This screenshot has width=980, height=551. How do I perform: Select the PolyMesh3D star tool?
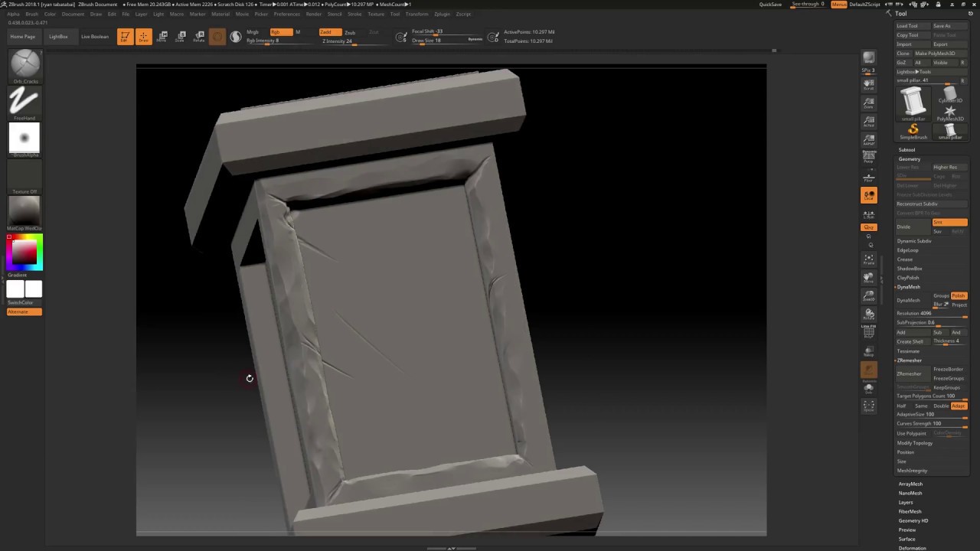click(x=950, y=113)
